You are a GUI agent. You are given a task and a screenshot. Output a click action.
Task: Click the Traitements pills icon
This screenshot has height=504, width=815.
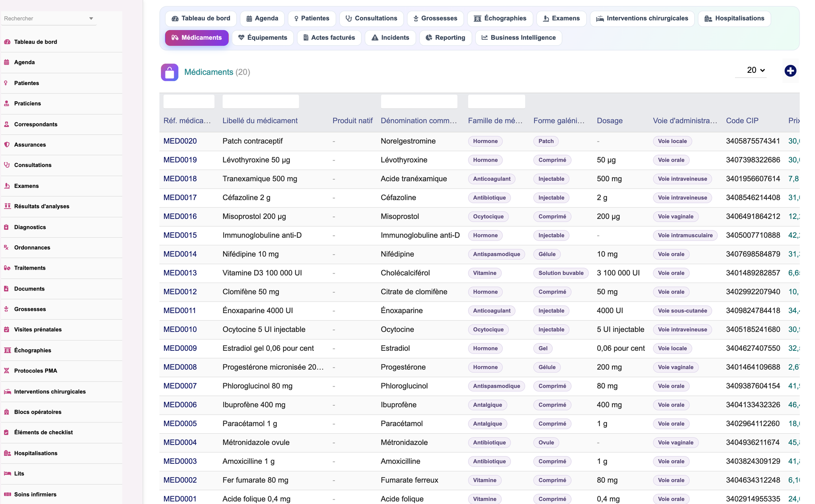click(7, 268)
